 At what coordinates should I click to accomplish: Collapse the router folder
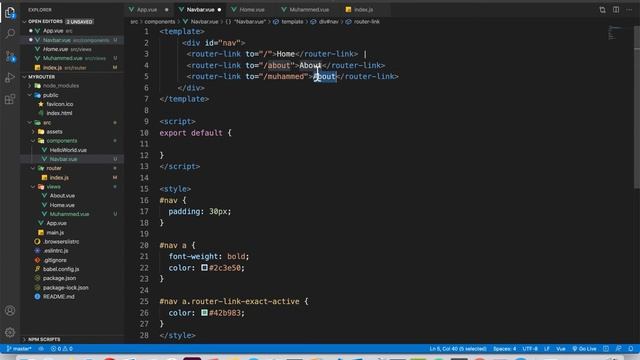click(x=53, y=168)
